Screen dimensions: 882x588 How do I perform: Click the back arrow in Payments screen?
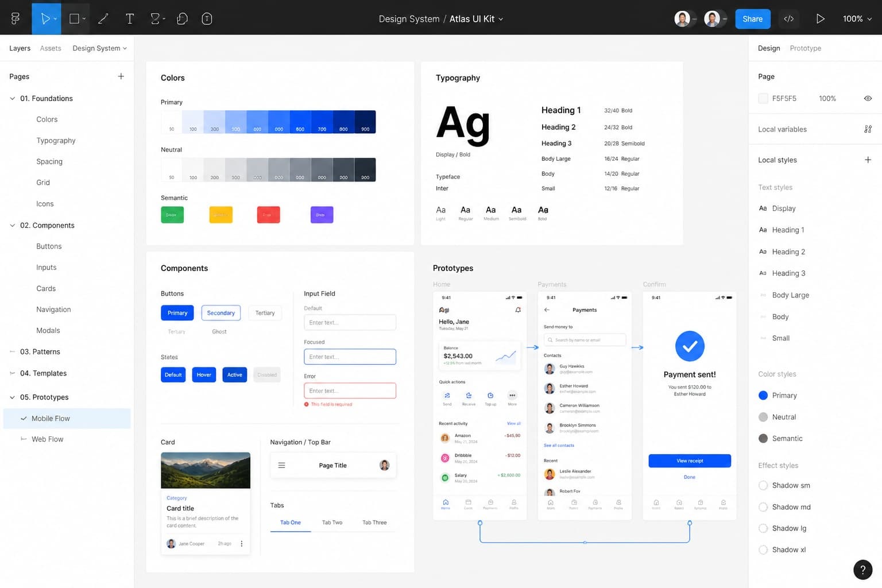click(547, 310)
